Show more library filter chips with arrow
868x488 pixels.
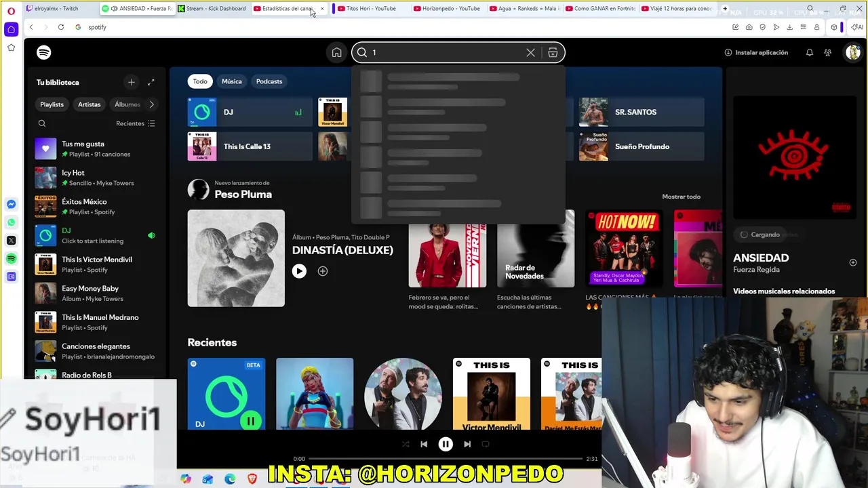(151, 104)
